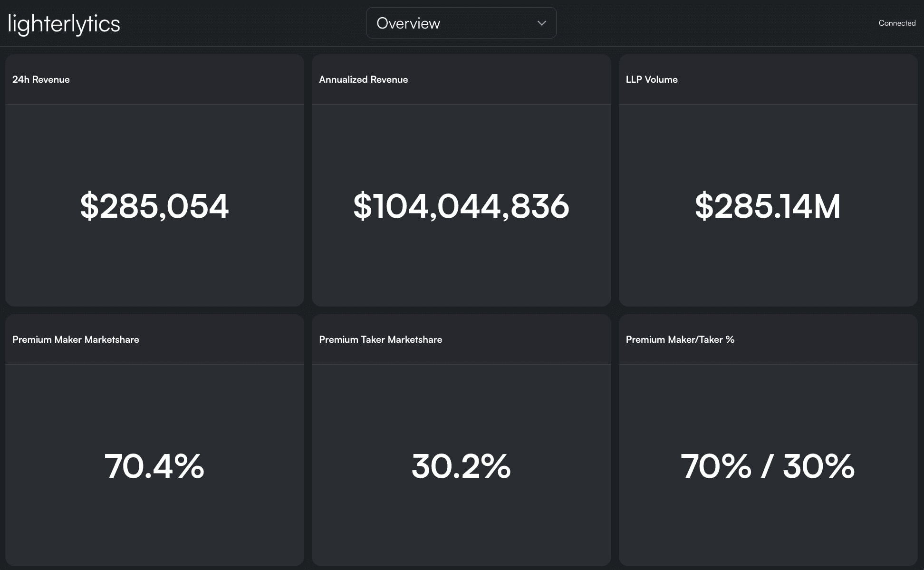Click the LLP Volume card title
The width and height of the screenshot is (924, 570).
click(651, 79)
